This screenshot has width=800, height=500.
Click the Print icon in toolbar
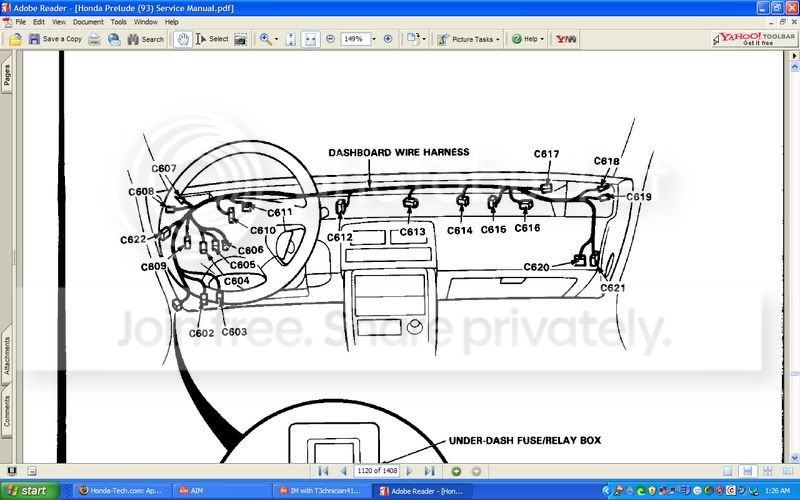(x=94, y=39)
